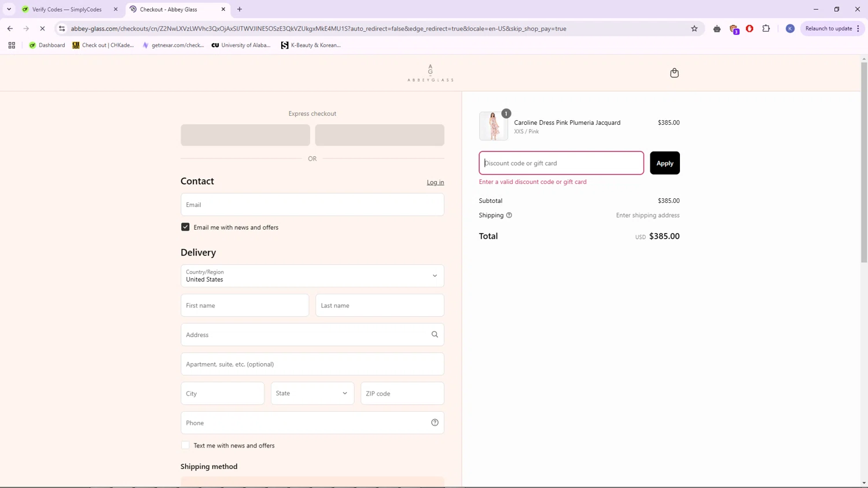Open the Check out CHKade bookmark

(x=103, y=45)
